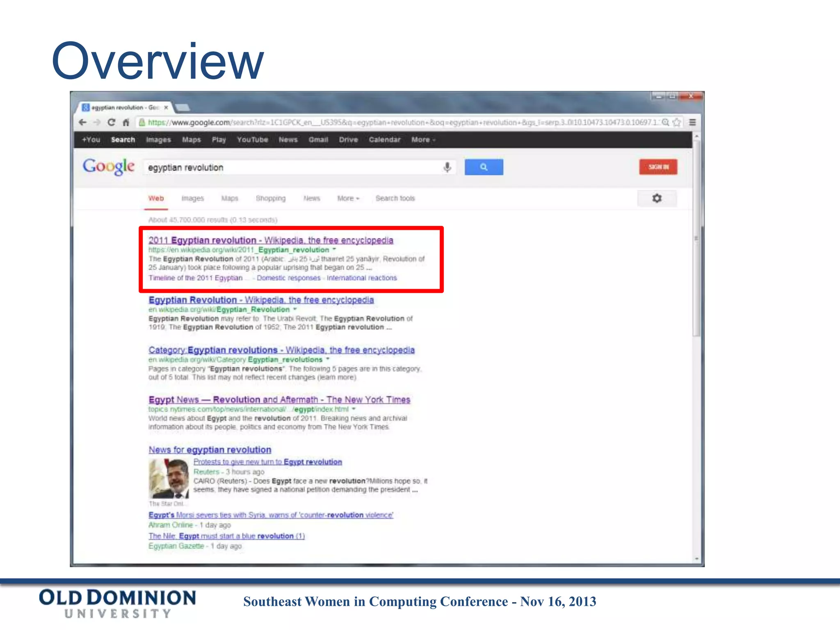
Task: Select the Web results tab
Action: pyautogui.click(x=156, y=198)
